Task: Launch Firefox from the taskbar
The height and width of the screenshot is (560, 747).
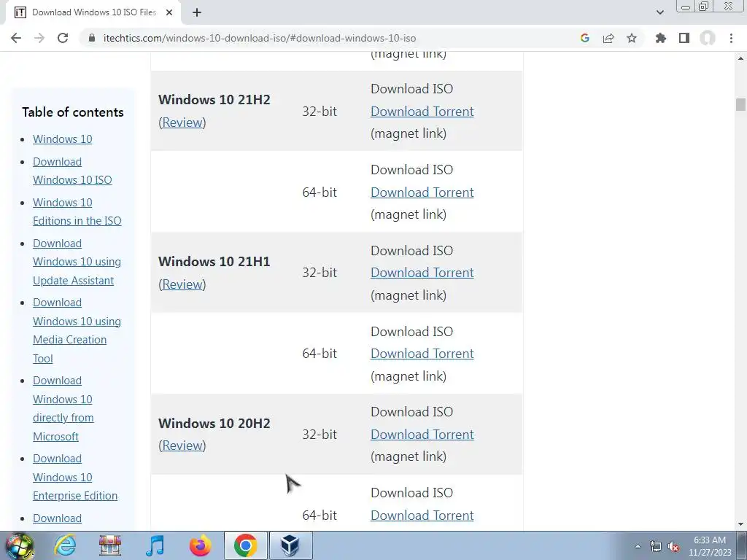Action: point(200,545)
